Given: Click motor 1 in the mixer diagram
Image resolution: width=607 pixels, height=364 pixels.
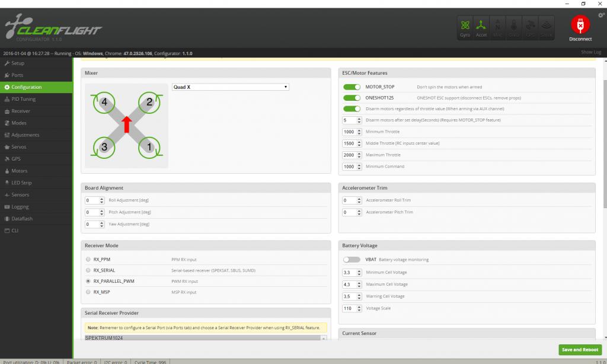Looking at the screenshot, I should coord(149,146).
